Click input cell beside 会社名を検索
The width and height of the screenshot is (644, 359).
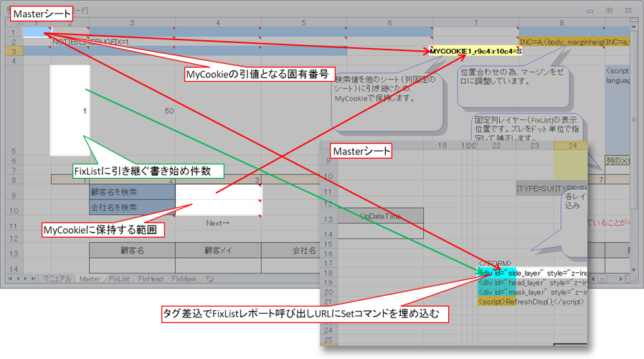coord(218,208)
